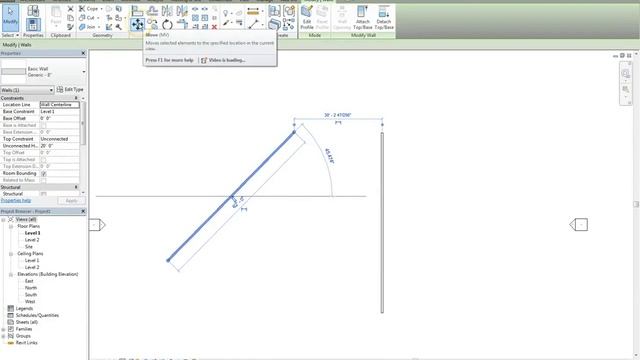Click the red Delete icon
Screen dimensions: 640x360
point(214,27)
